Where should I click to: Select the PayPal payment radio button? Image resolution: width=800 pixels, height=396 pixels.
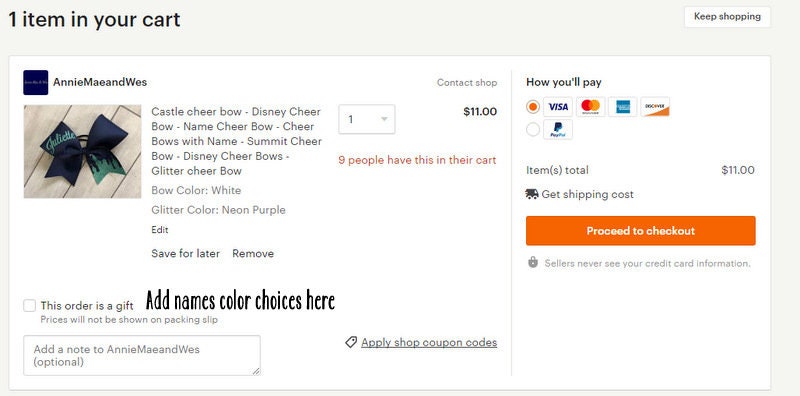coord(533,130)
